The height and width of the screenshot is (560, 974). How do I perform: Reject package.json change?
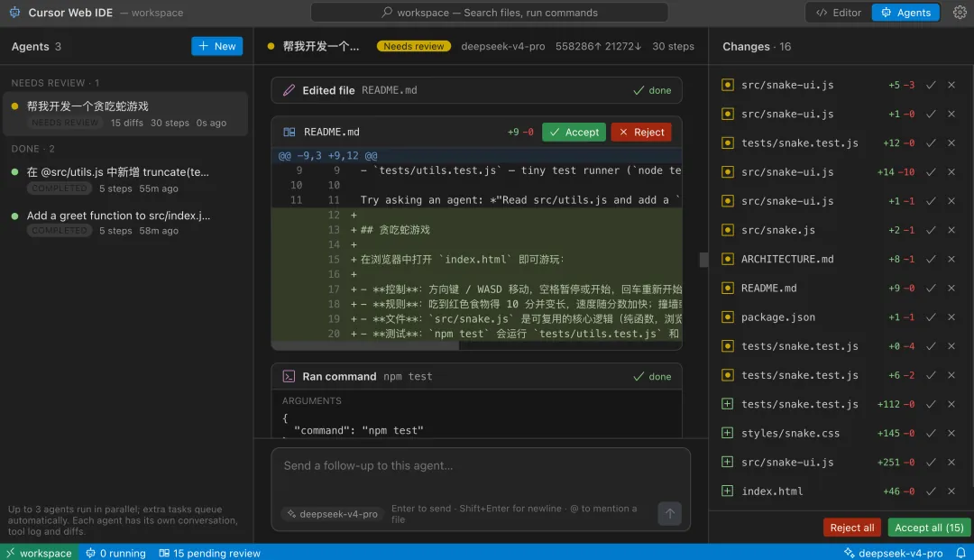951,317
